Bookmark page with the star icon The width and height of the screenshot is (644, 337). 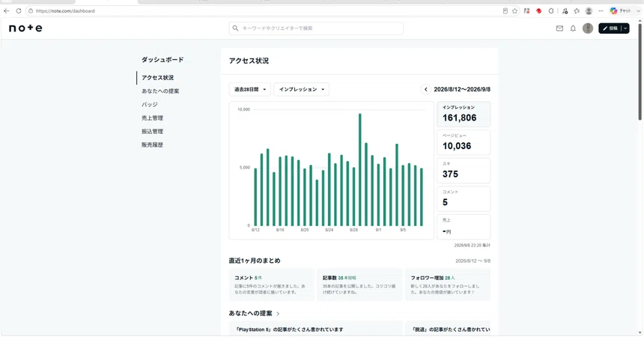pos(514,11)
